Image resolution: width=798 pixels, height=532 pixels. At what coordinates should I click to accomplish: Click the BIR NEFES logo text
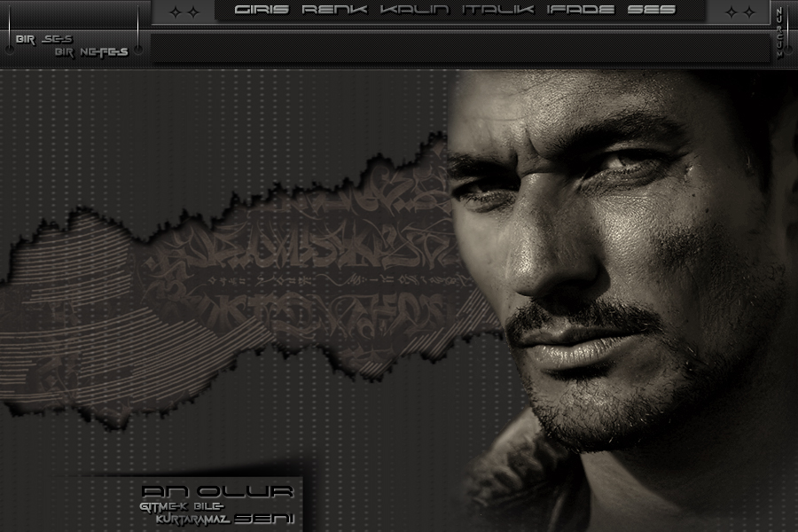[91, 52]
